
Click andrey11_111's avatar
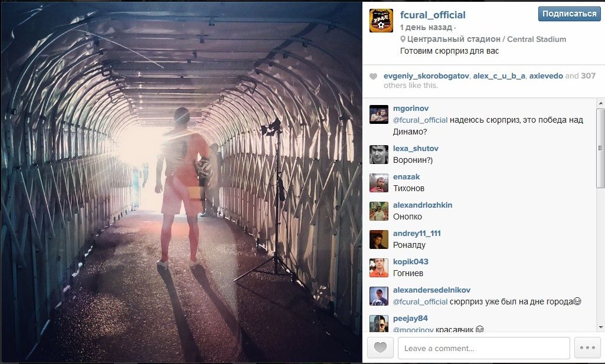coord(379,240)
